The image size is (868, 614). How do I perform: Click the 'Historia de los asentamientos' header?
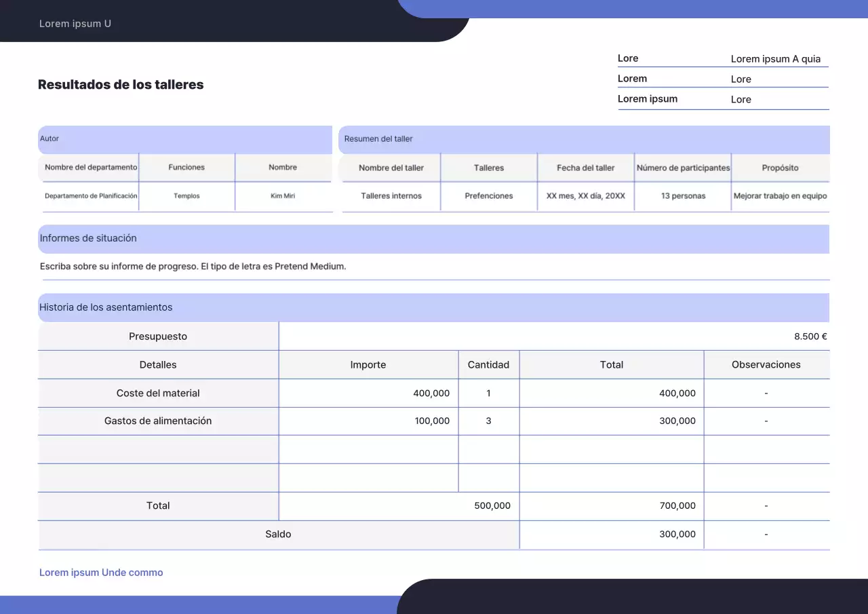[x=106, y=307]
